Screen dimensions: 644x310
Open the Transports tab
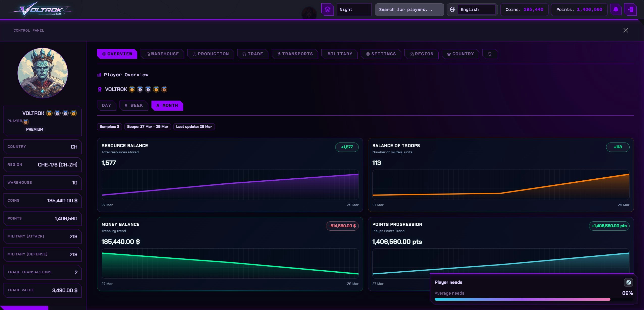[x=295, y=54]
